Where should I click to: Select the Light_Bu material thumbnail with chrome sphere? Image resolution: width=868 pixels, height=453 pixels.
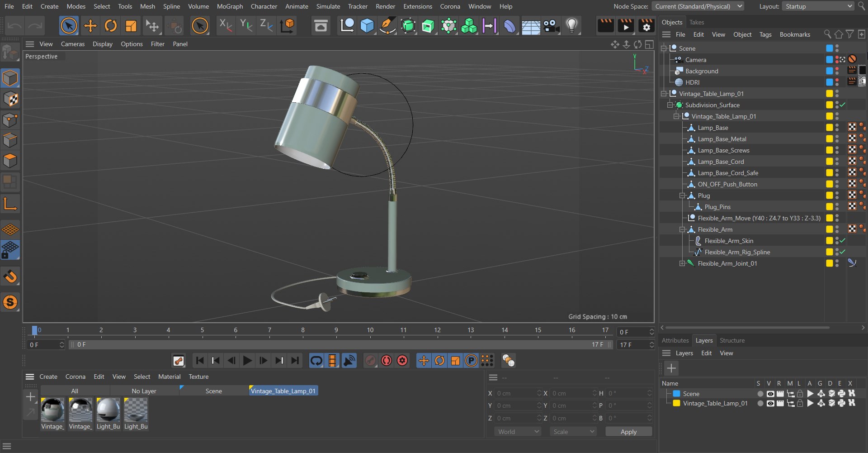[x=108, y=410]
